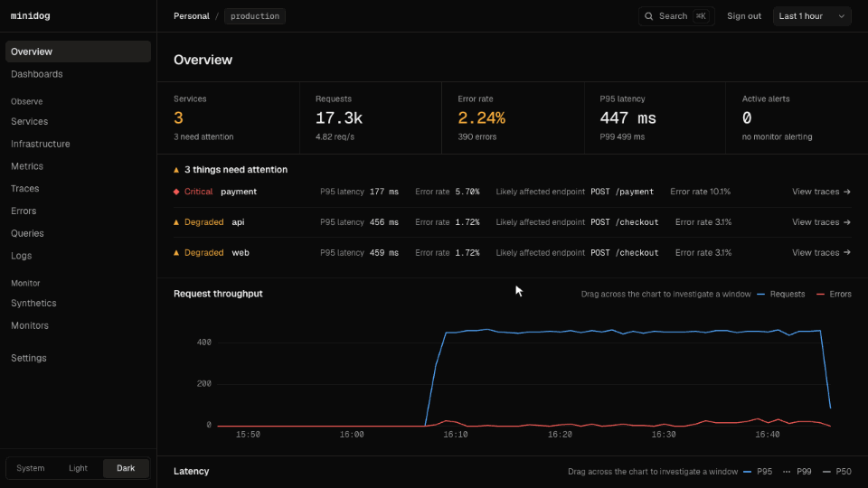Image resolution: width=868 pixels, height=488 pixels.
Task: Select the Dark theme option
Action: tap(126, 468)
